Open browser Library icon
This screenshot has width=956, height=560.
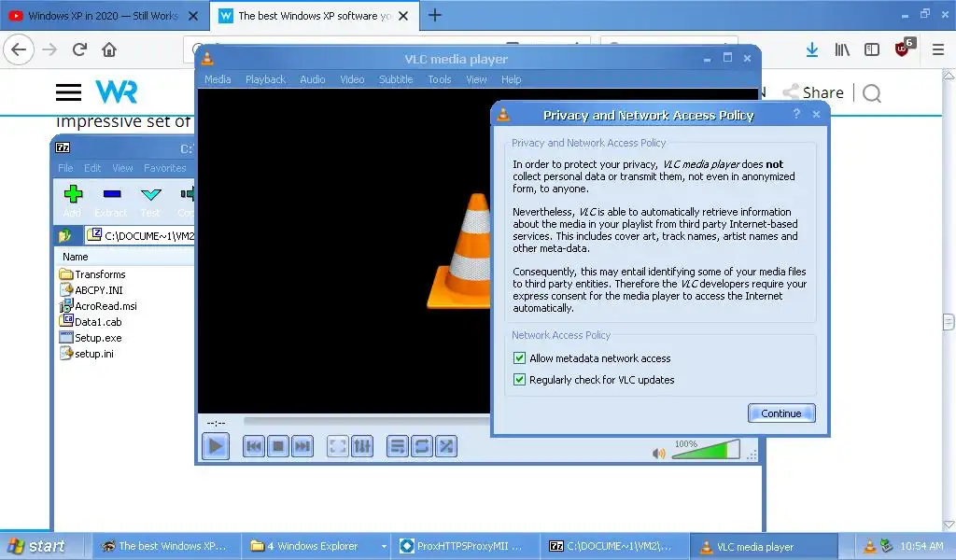[842, 49]
